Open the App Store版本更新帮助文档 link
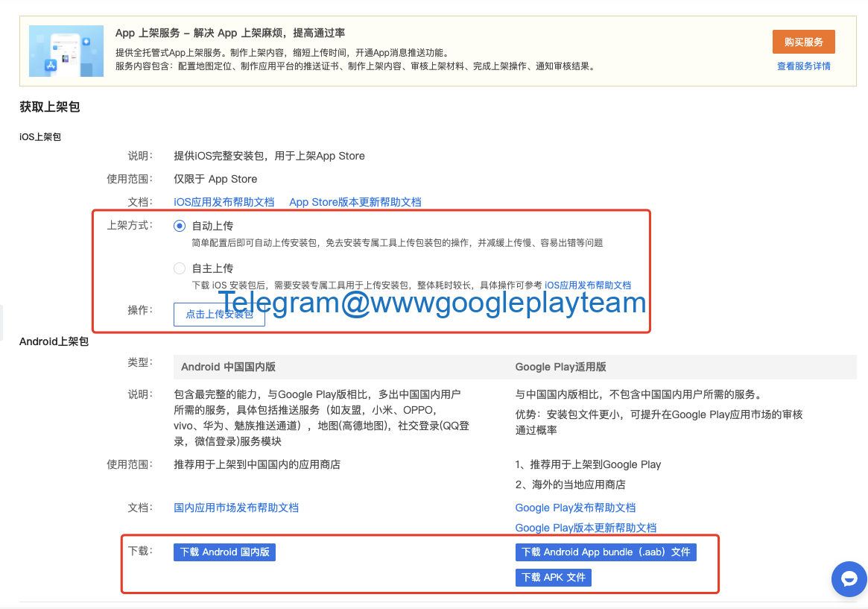This screenshot has height=609, width=868. click(x=355, y=202)
